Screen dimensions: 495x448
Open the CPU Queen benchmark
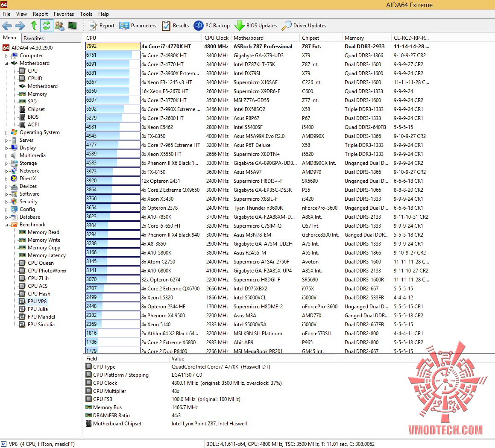coord(41,263)
